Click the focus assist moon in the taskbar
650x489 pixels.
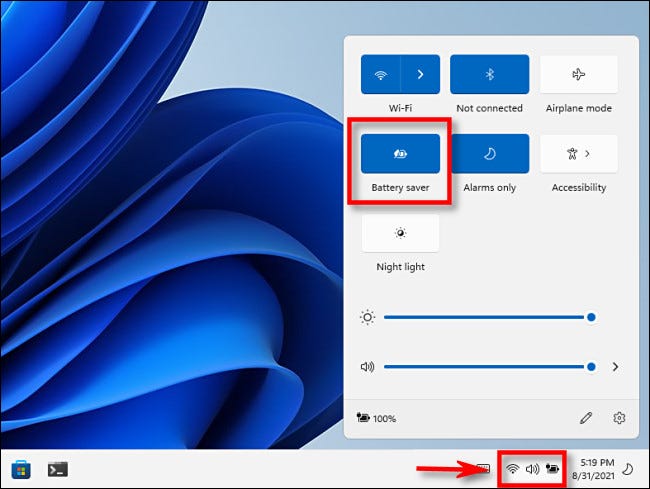tap(627, 467)
